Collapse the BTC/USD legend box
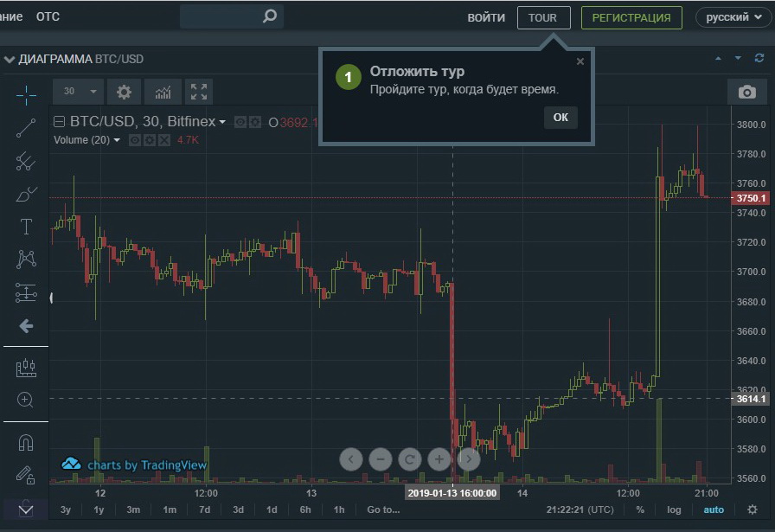 pyautogui.click(x=59, y=122)
